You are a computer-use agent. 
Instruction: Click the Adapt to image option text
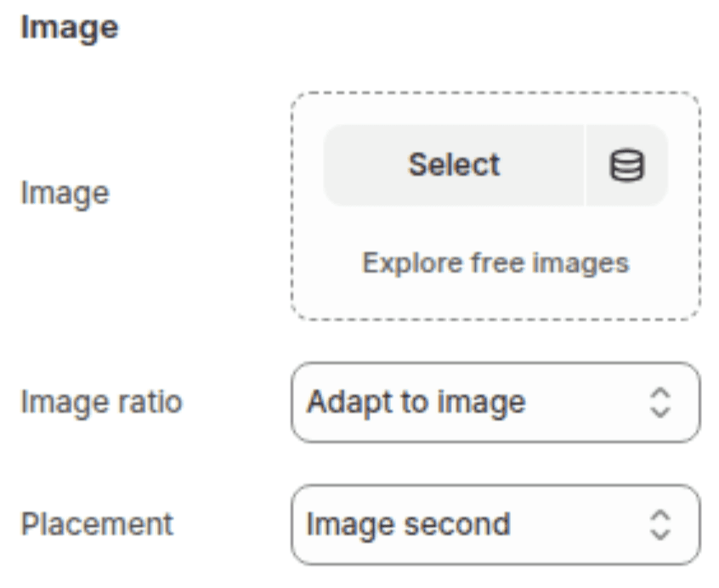[416, 402]
